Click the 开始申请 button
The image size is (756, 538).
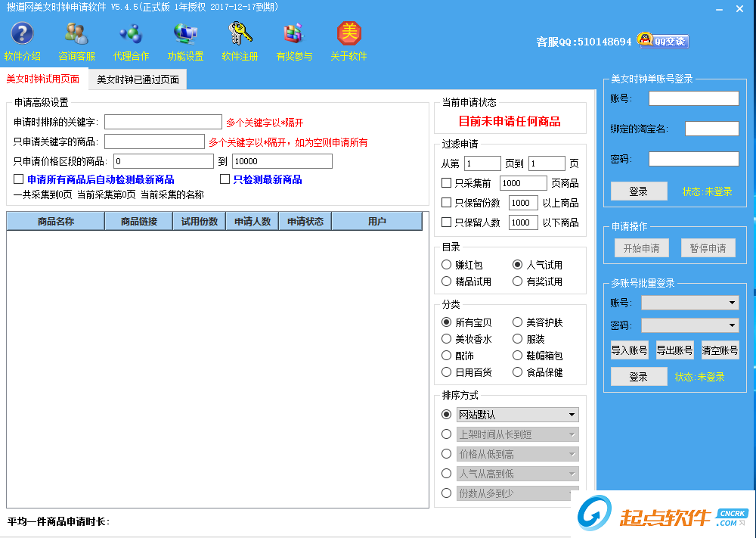click(640, 247)
